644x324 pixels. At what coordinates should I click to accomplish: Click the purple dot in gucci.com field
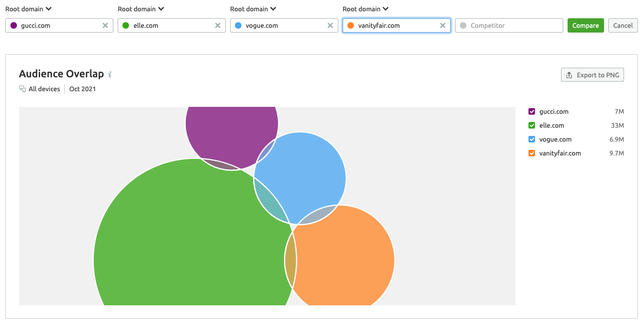tap(13, 26)
